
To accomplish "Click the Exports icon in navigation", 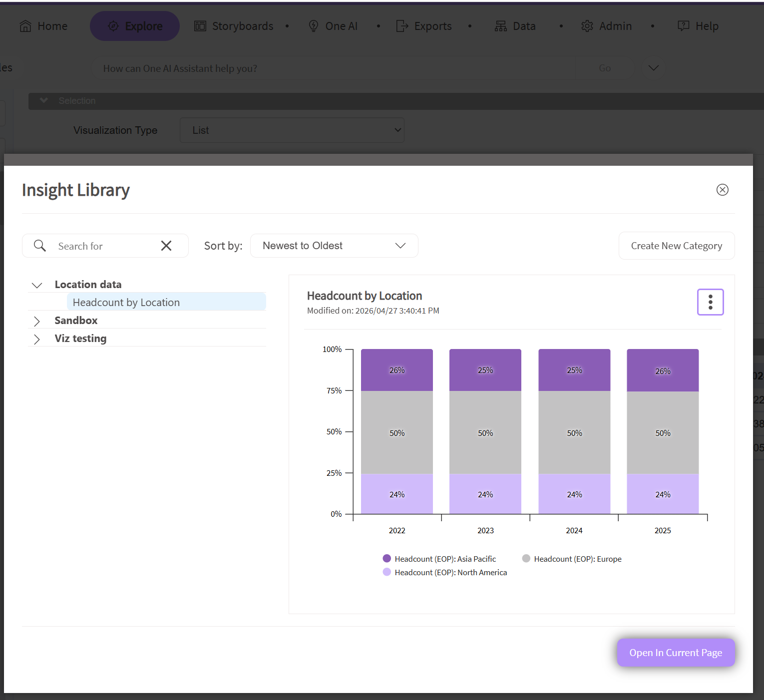I will pyautogui.click(x=402, y=26).
